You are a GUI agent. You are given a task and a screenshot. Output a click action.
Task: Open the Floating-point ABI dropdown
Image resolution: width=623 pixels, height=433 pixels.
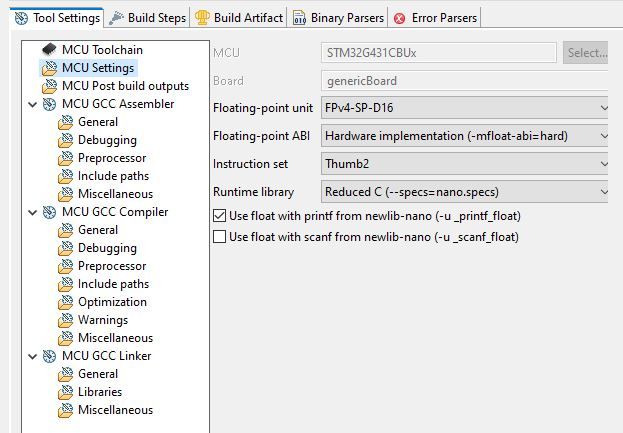464,136
